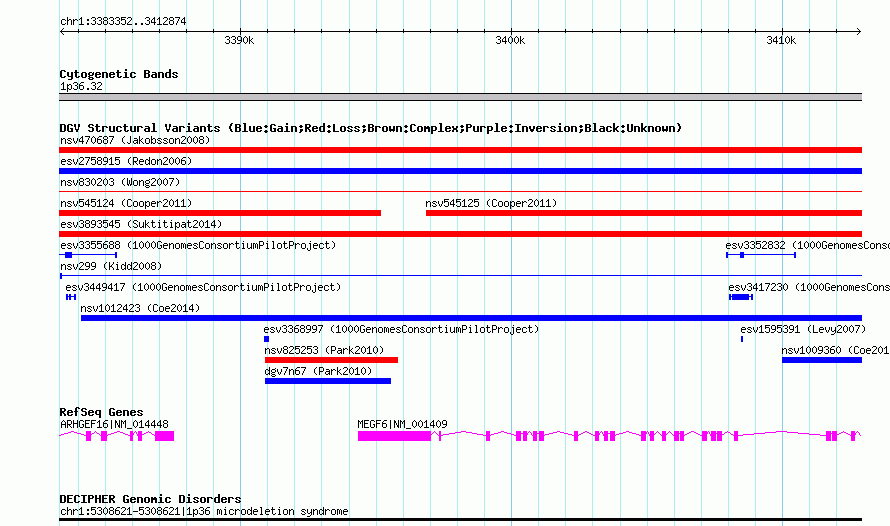Click the DECIPHER Genomic Disorders track title
890x526 pixels.
coord(150,499)
